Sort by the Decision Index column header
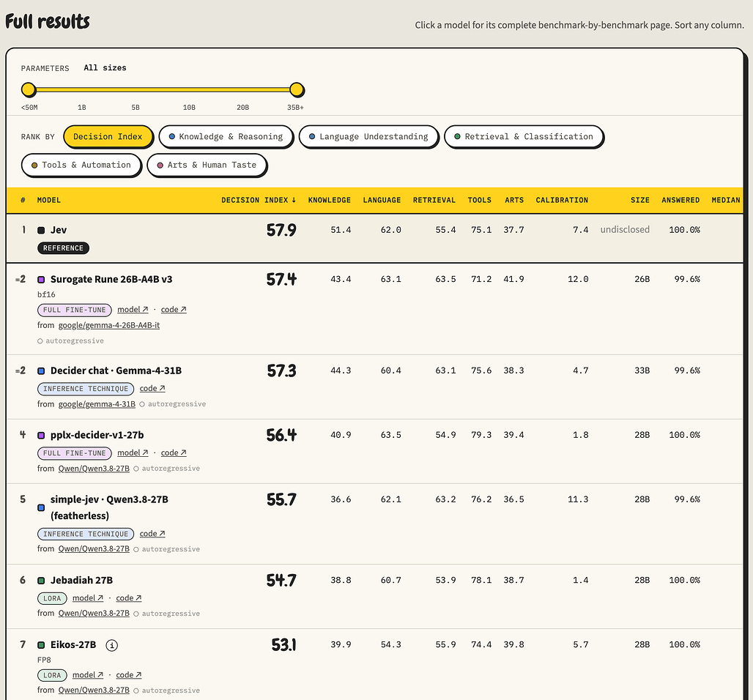Viewport: 753px width, 700px height. tap(259, 200)
